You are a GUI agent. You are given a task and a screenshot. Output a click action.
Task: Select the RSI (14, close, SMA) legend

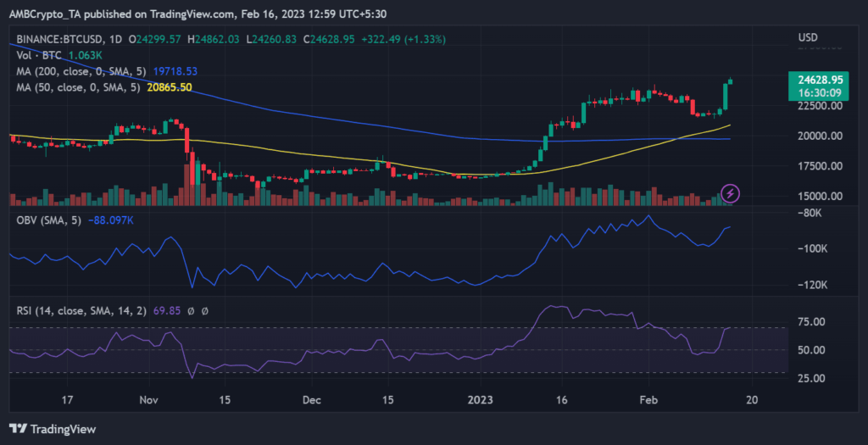pyautogui.click(x=76, y=313)
